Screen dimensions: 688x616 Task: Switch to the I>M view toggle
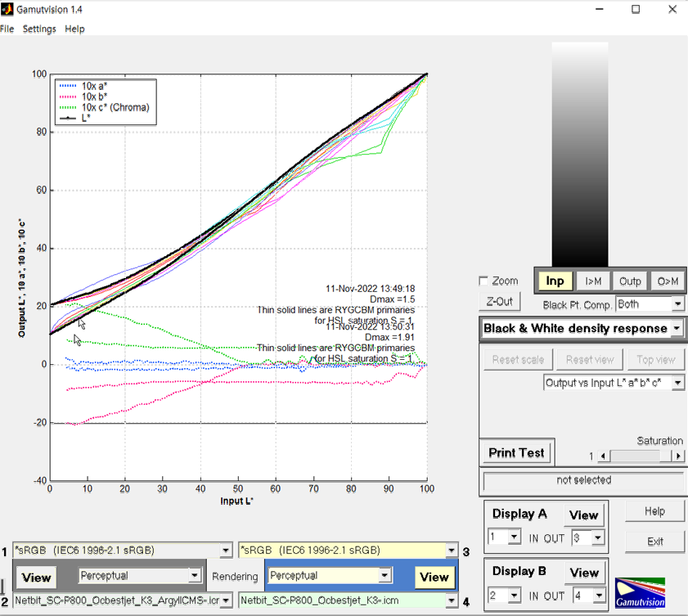593,281
